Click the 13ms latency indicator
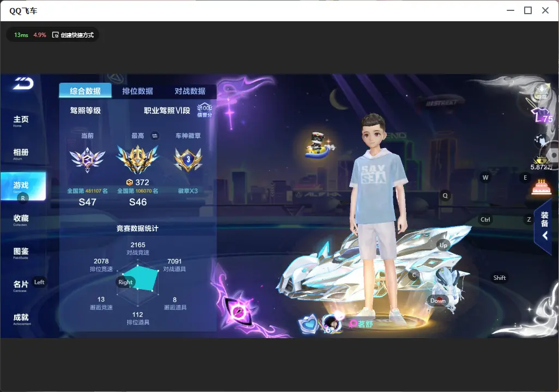 [x=21, y=35]
